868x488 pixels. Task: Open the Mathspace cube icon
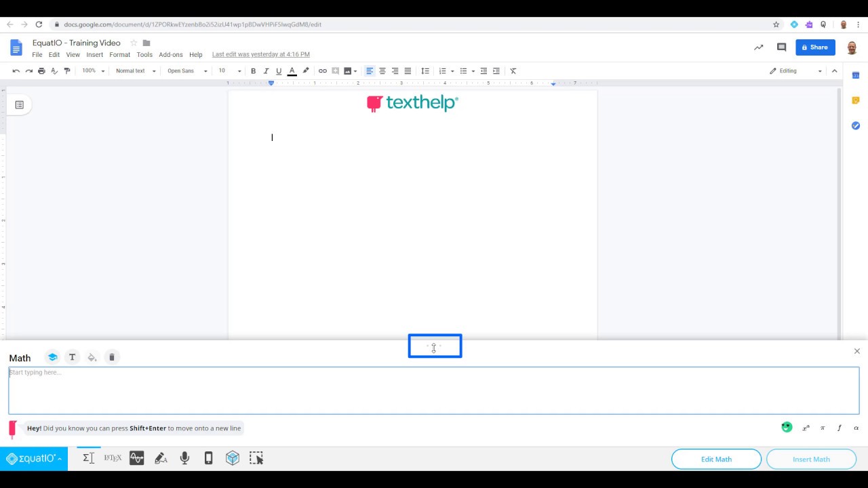233,458
